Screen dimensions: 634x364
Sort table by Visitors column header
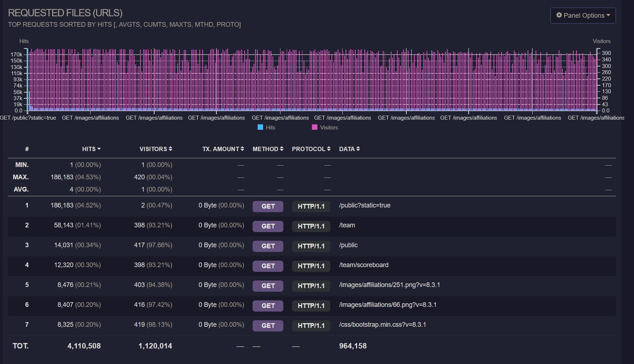tap(153, 149)
